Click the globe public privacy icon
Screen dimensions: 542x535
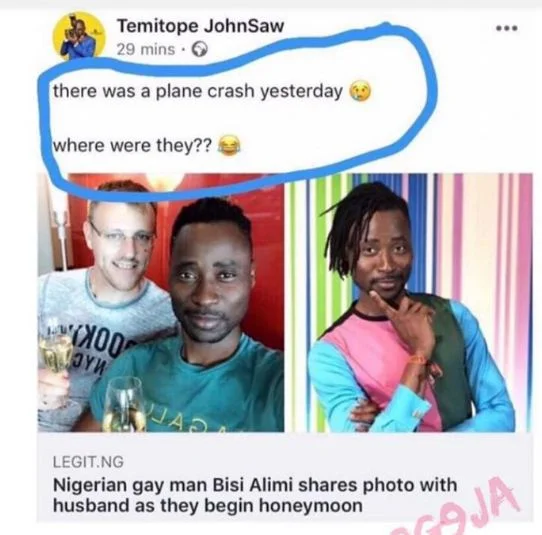pos(200,49)
